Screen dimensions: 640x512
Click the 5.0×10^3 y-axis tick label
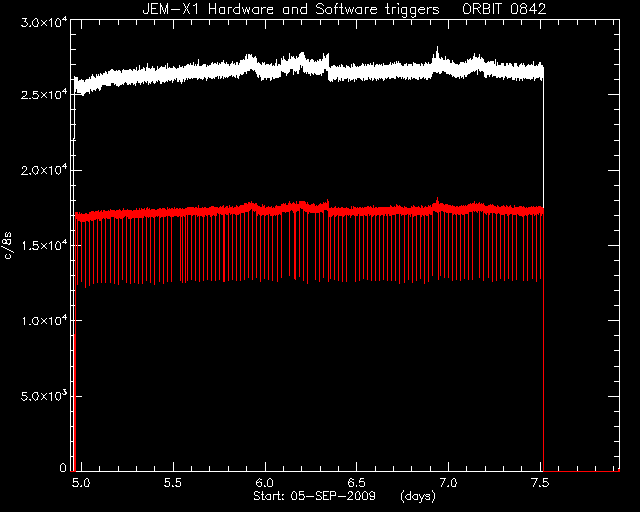[44, 396]
